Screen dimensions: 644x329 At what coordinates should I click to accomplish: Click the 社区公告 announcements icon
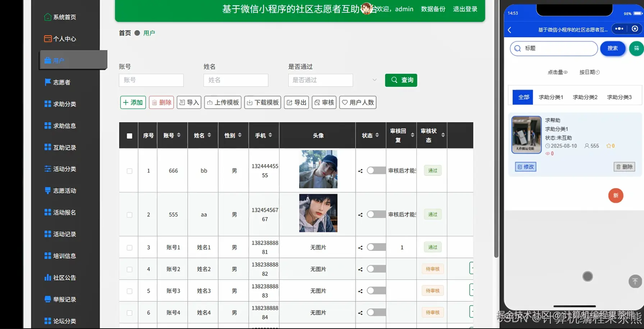point(48,277)
